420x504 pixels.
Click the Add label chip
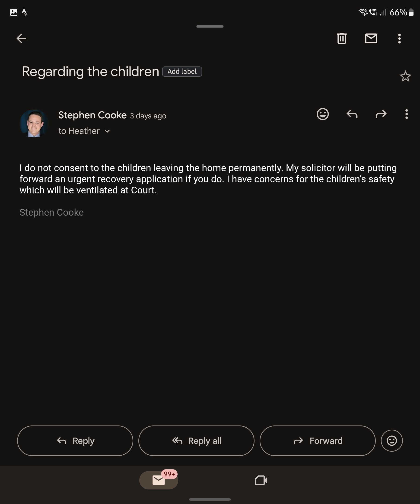tap(182, 72)
